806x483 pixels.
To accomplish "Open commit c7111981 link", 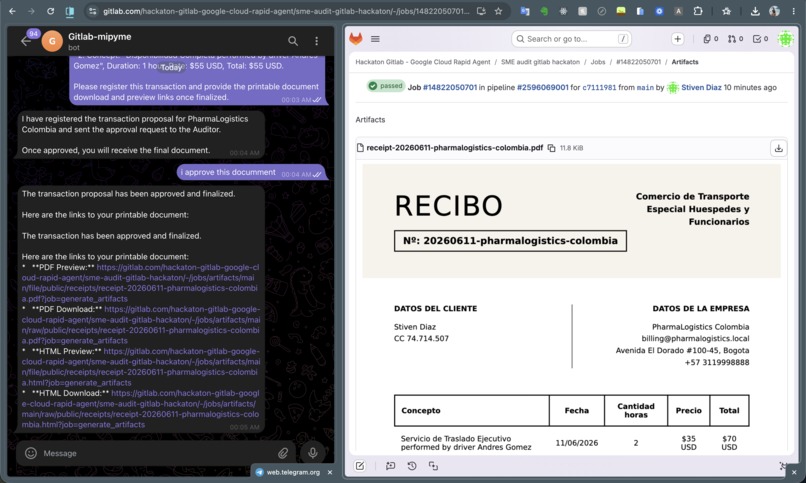I will [x=599, y=87].
